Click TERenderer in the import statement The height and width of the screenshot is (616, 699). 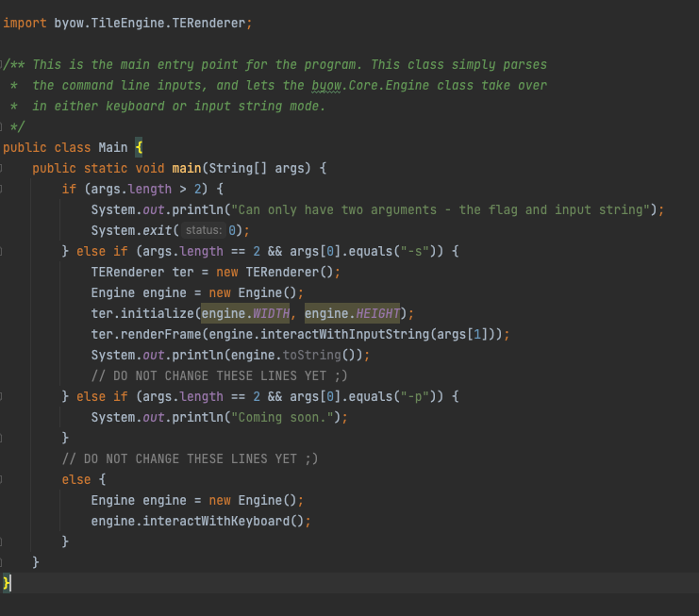pos(209,23)
